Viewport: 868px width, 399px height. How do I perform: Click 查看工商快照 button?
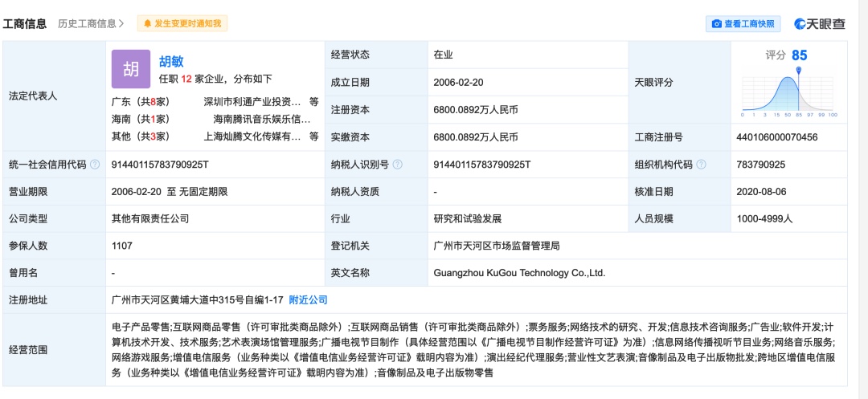[x=743, y=24]
